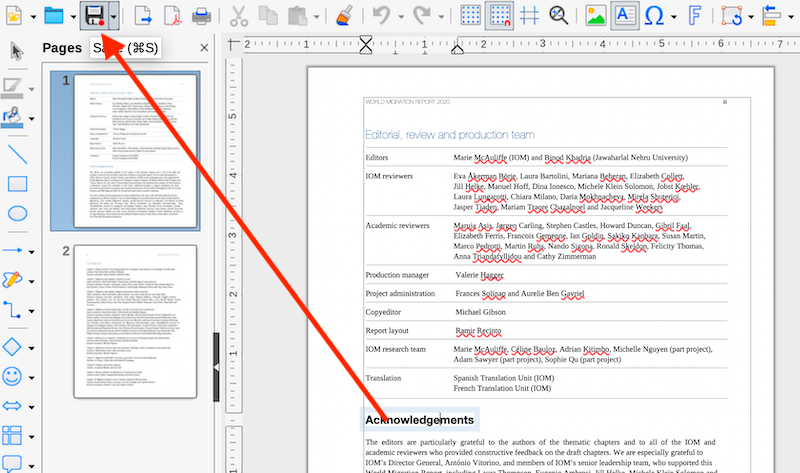Click the Fill Color bucket icon
Image resolution: width=800 pixels, height=473 pixels.
12,117
